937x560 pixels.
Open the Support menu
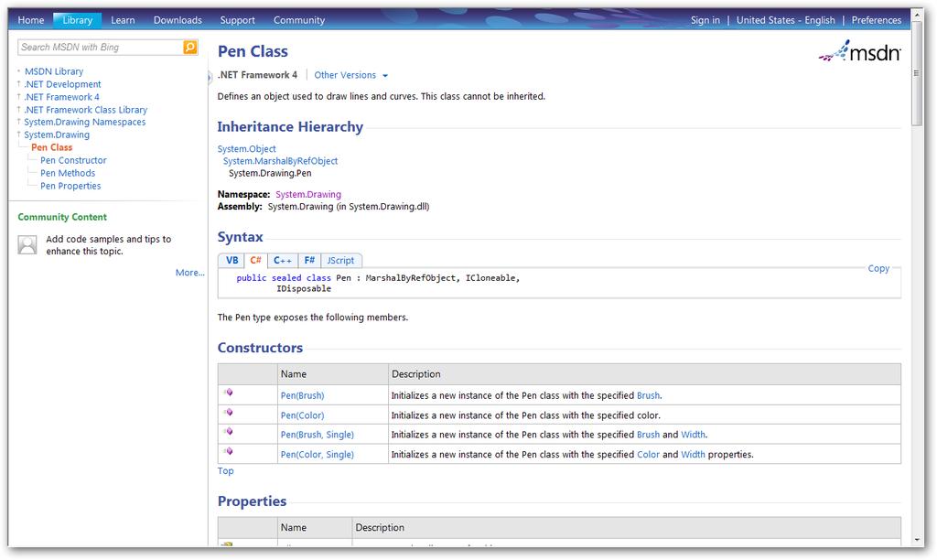point(237,20)
